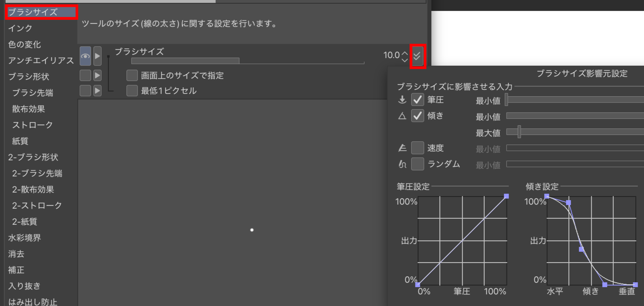Increase brush size with the up arrow
This screenshot has height=306, width=644.
(405, 52)
